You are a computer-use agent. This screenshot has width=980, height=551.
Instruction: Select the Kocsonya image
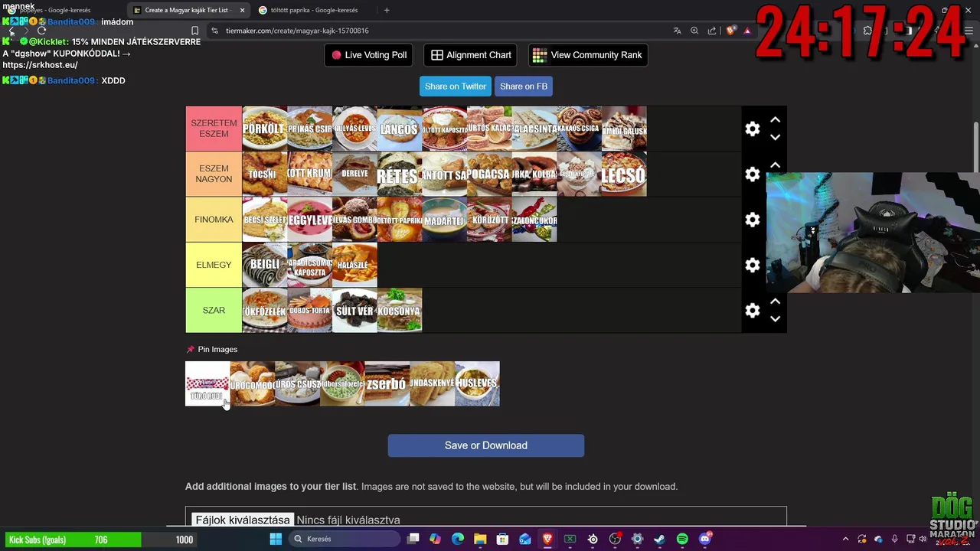tap(400, 310)
